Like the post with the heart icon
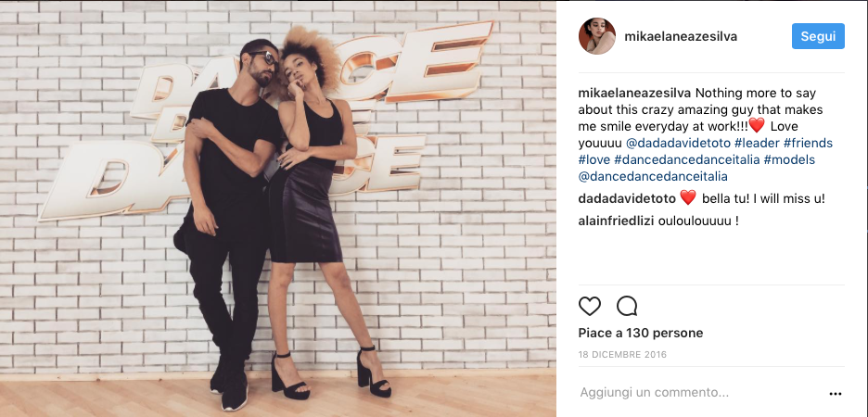Image resolution: width=868 pixels, height=417 pixels. click(590, 306)
